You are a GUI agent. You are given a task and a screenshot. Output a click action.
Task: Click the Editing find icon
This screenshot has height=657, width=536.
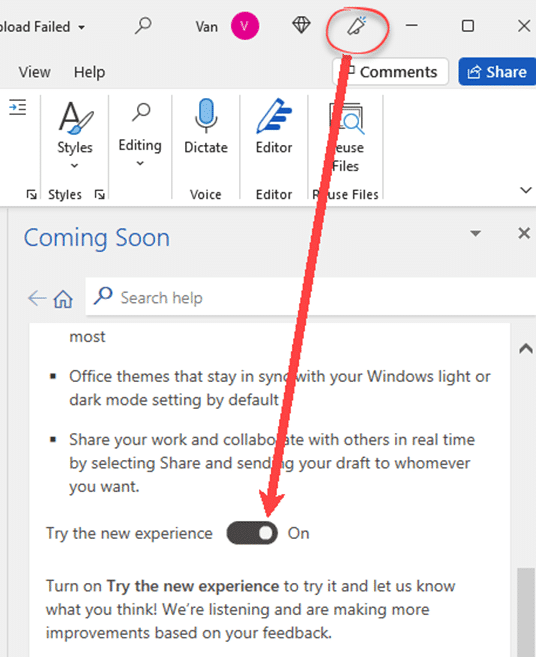click(x=141, y=112)
